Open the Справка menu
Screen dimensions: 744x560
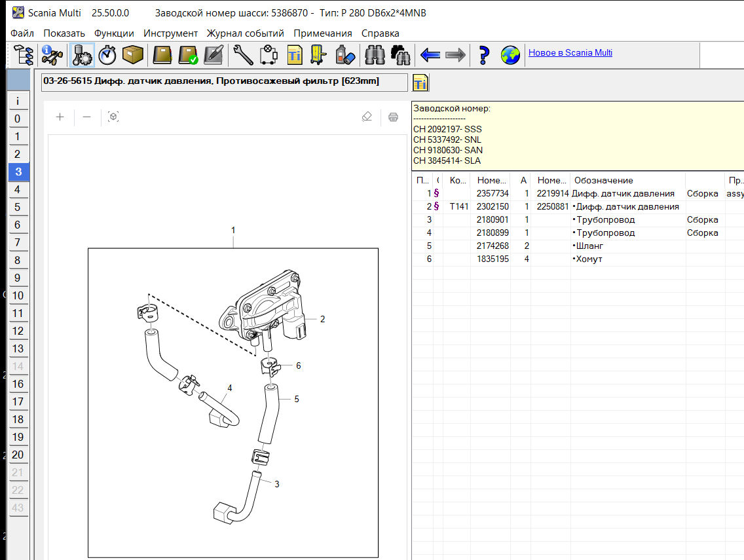[x=380, y=33]
